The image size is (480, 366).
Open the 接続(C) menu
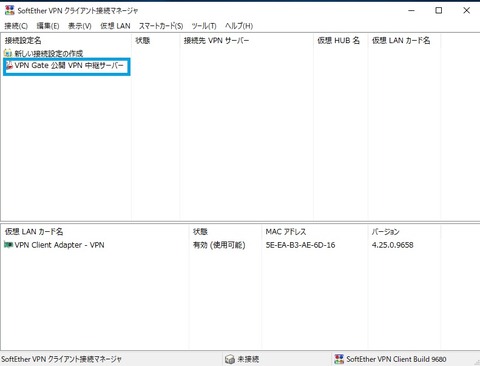pyautogui.click(x=16, y=26)
